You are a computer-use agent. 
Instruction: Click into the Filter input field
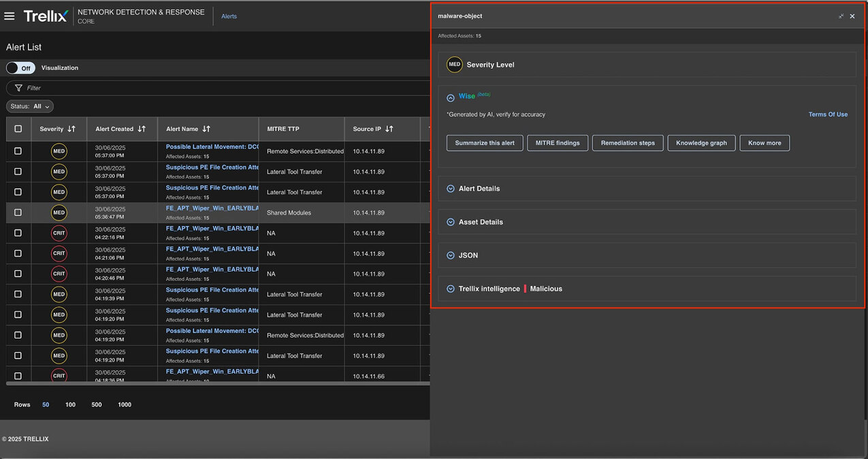(x=218, y=88)
